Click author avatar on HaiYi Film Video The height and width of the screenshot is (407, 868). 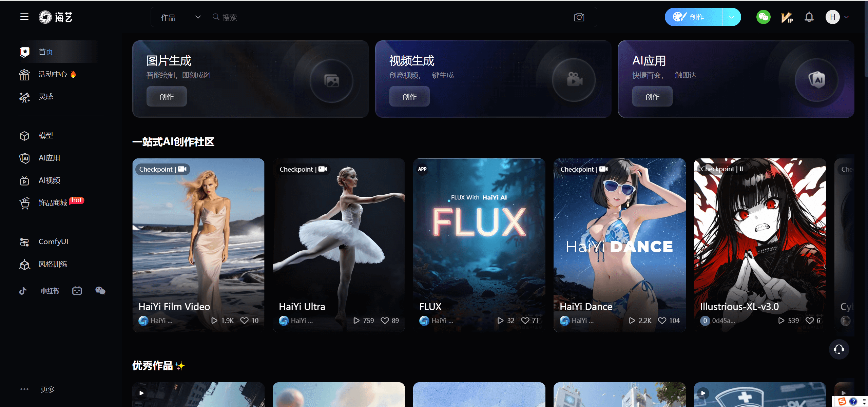tap(143, 321)
